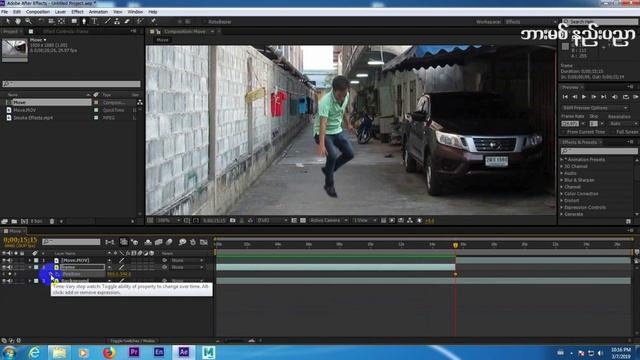This screenshot has width=640, height=360.
Task: Toggle mute audio in Preview panel
Action: [615, 97]
